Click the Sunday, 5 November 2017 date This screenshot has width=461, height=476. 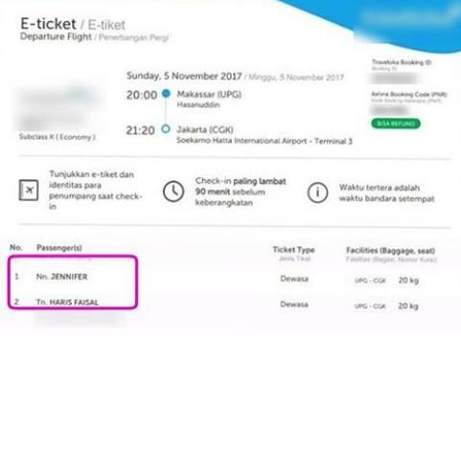click(184, 76)
